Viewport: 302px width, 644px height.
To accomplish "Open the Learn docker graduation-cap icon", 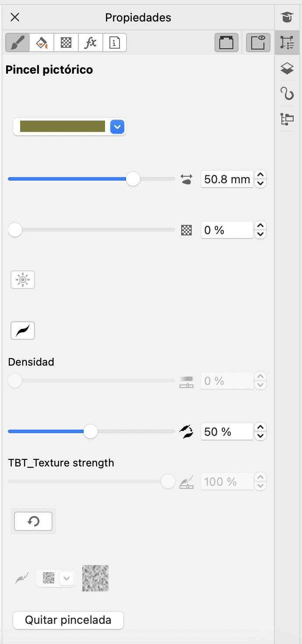I will pos(287,18).
